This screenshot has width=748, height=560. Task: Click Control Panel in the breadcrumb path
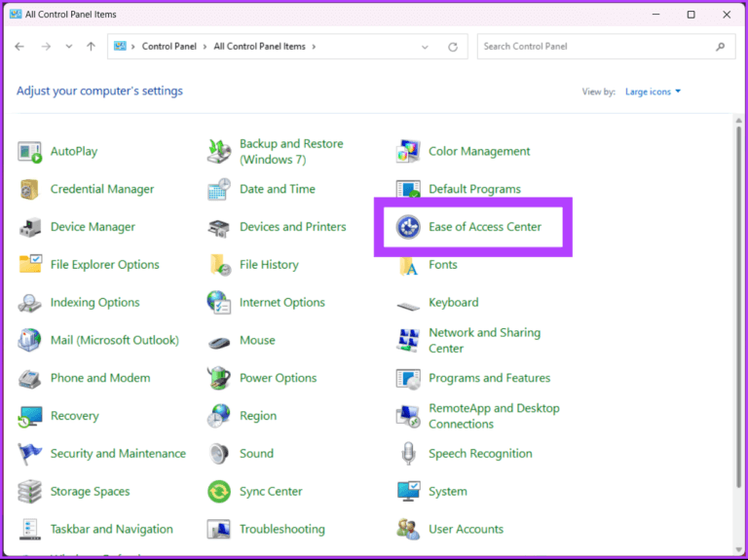pos(170,47)
